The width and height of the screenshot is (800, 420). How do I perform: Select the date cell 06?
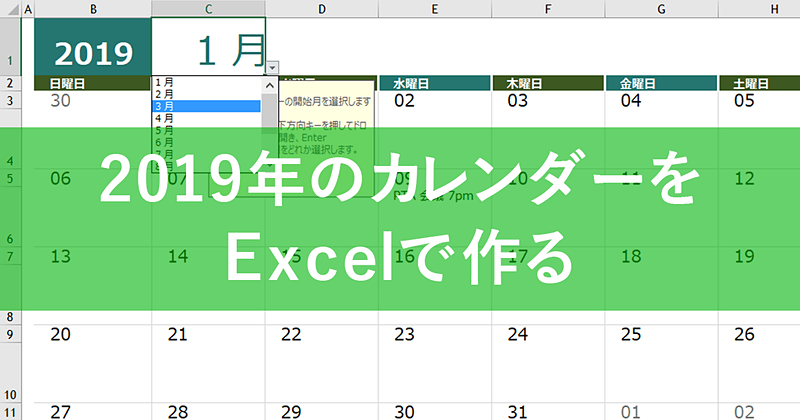point(93,178)
